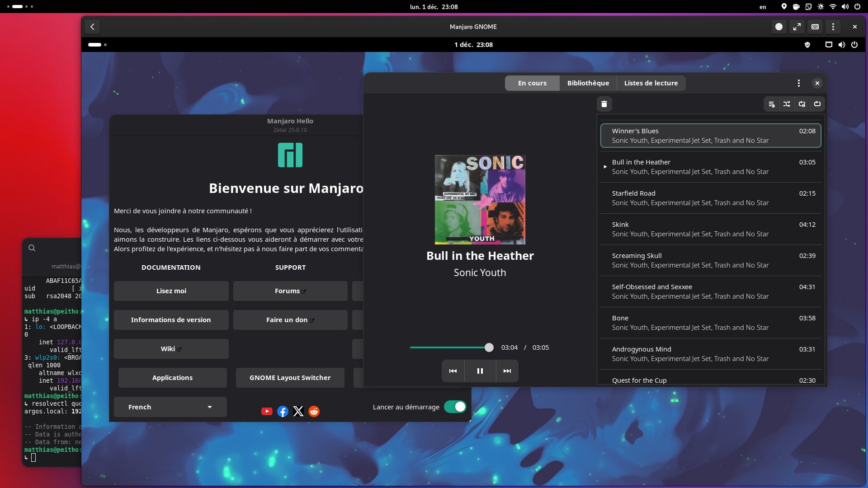Open the GNOME Layout Switcher
The image size is (868, 488).
coord(290,378)
